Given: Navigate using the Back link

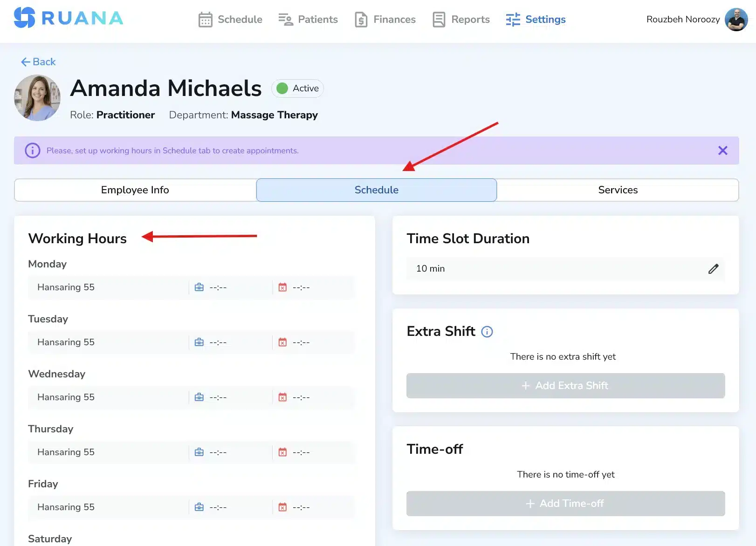Looking at the screenshot, I should point(38,61).
